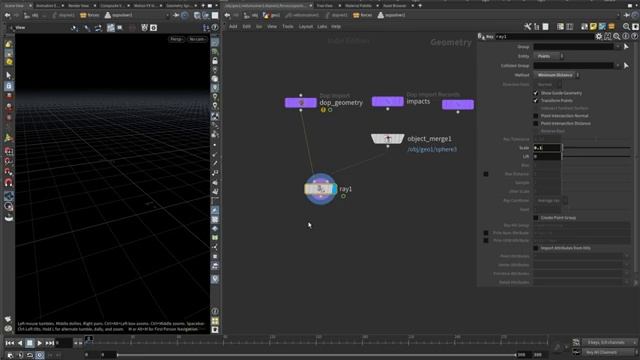Viewport: 640px width, 360px height.
Task: Open the Group field dropdown arrow
Action: click(x=618, y=47)
